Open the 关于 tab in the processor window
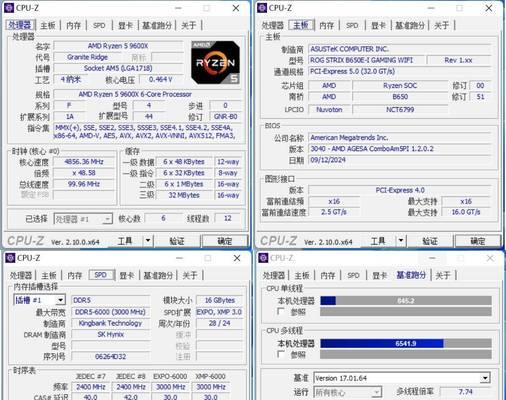506x400 pixels. [x=188, y=25]
